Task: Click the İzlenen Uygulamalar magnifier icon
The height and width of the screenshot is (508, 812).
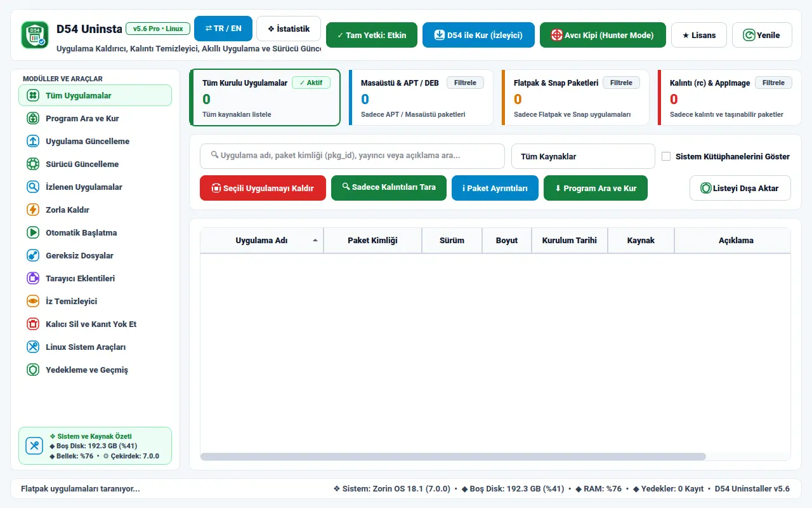Action: coord(33,187)
